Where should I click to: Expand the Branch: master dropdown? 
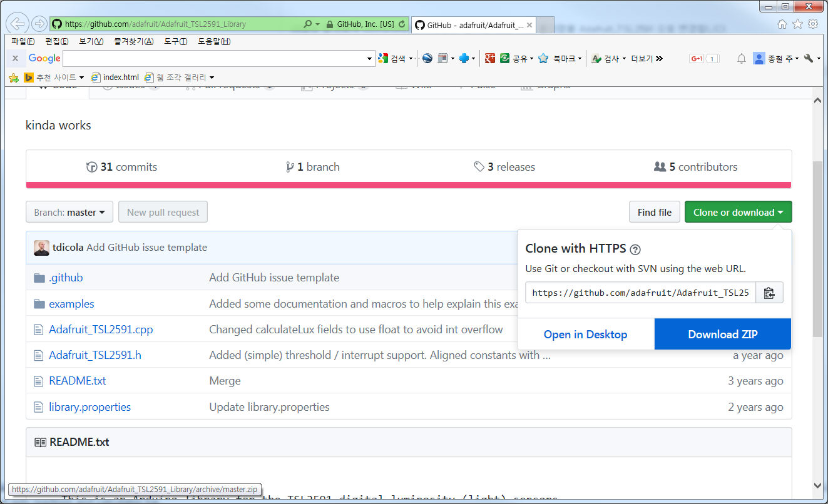pyautogui.click(x=69, y=212)
